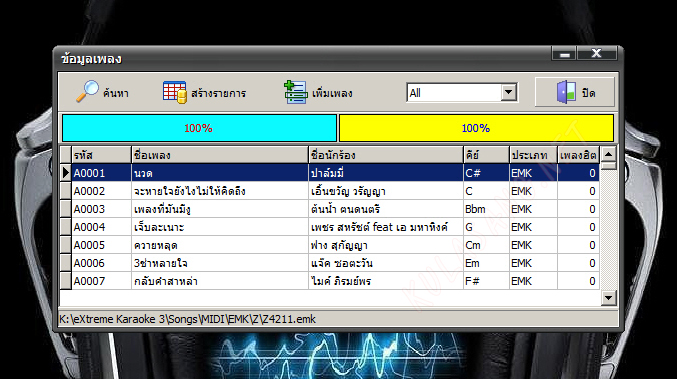
Task: Click the scrollbar thumb in song table
Action: point(608,166)
